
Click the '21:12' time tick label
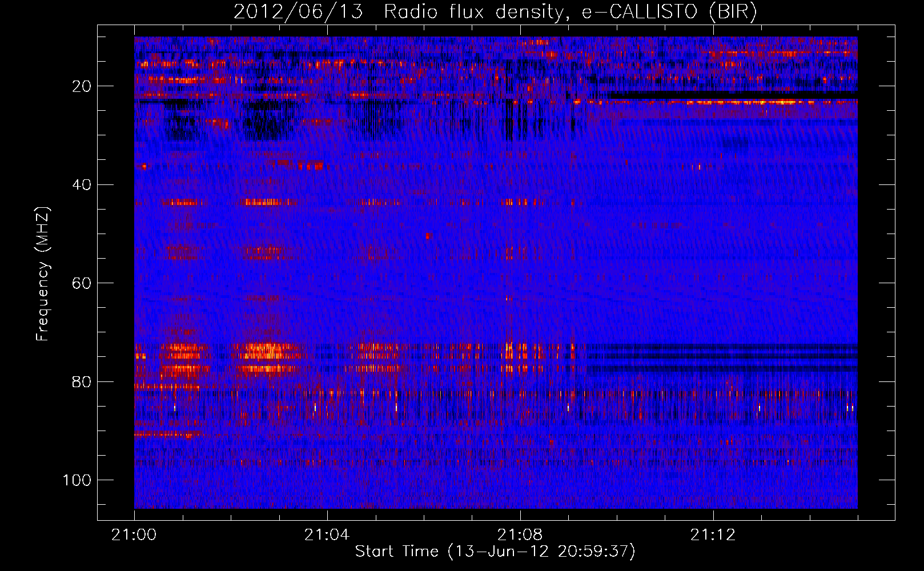click(x=713, y=535)
